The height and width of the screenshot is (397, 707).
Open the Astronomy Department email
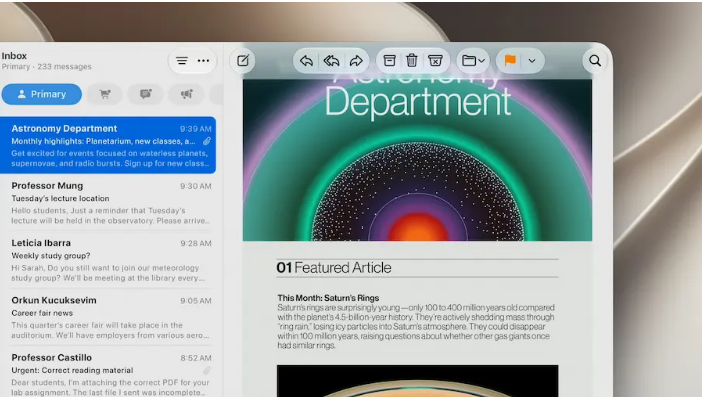click(108, 145)
